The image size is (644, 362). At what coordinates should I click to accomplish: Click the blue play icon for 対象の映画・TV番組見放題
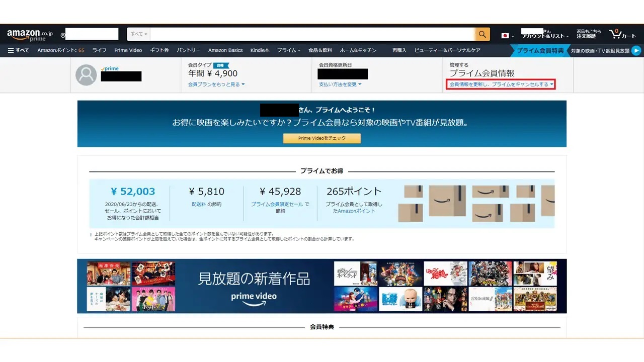tap(636, 50)
